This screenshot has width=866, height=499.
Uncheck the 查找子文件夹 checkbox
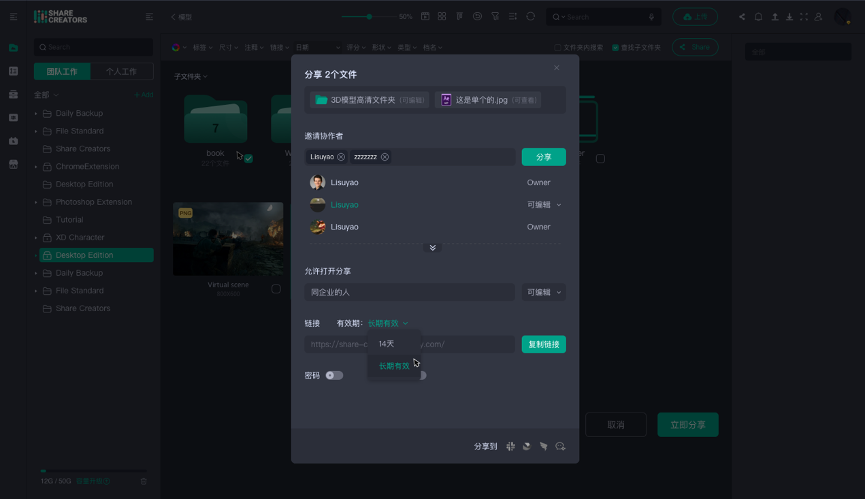tap(615, 47)
